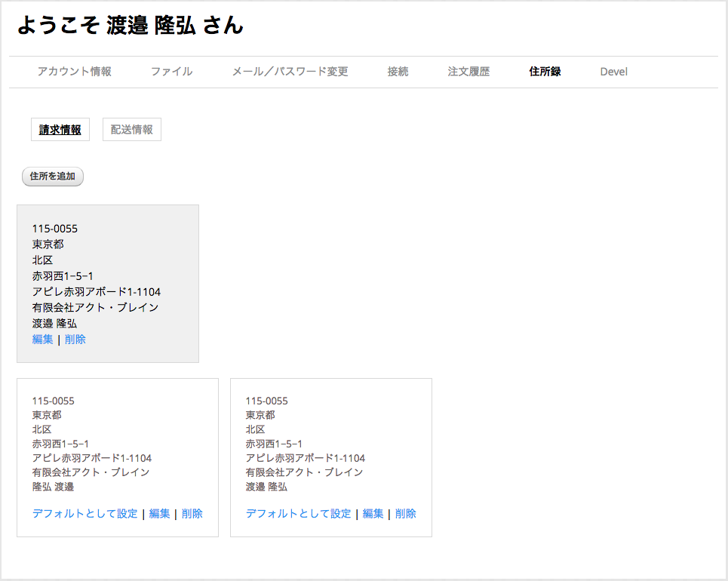The height and width of the screenshot is (581, 728).
Task: Switch to the アカウント情報 tab
Action: [75, 72]
